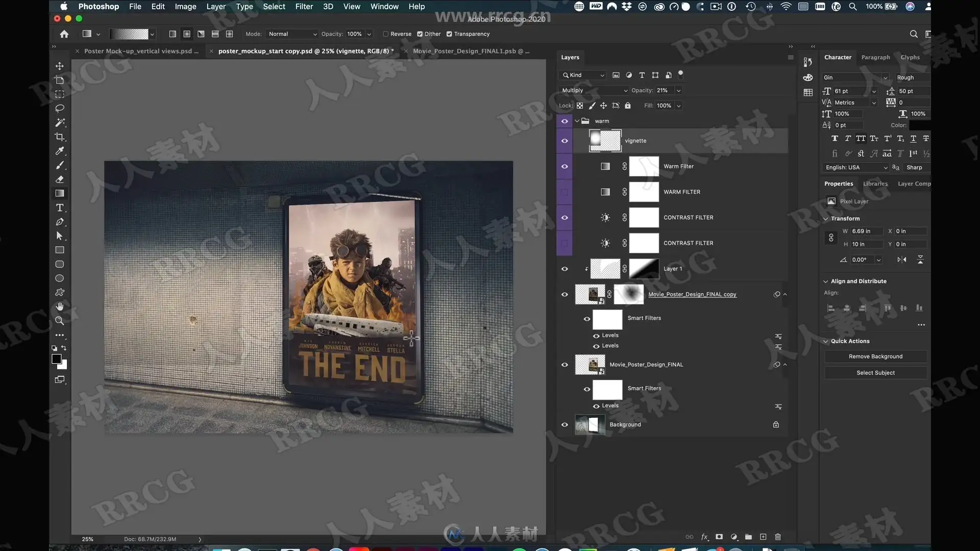This screenshot has height=551, width=980.
Task: Enable the Reverse gradient checkbox
Action: pos(386,34)
